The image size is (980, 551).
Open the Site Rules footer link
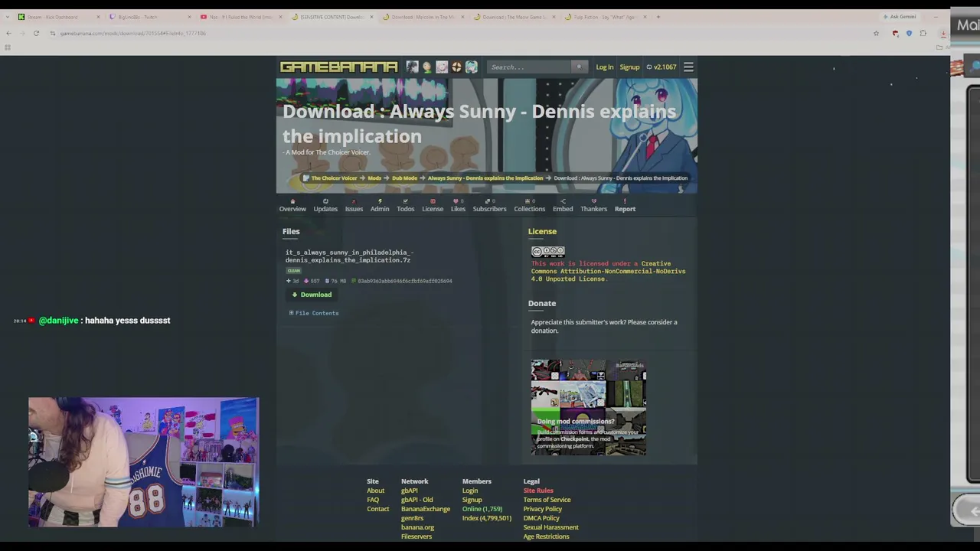(538, 491)
